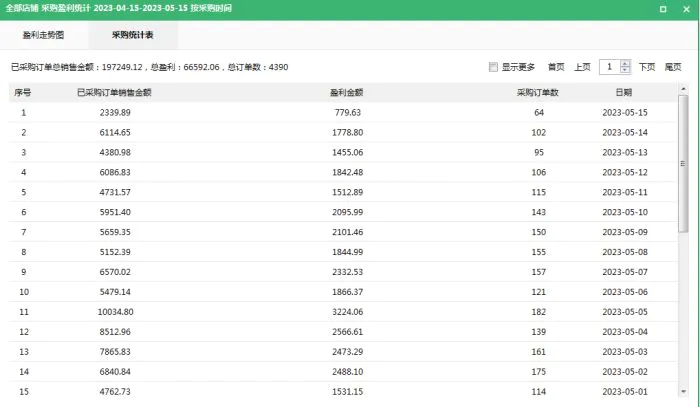
Task: Select date cell 2023-05-10
Action: (625, 212)
